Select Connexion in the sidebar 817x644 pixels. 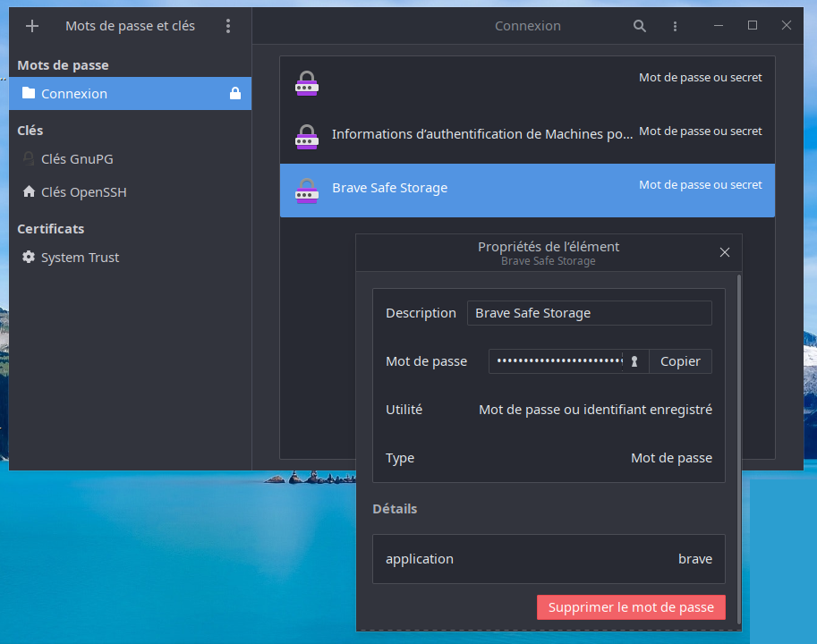pyautogui.click(x=74, y=93)
